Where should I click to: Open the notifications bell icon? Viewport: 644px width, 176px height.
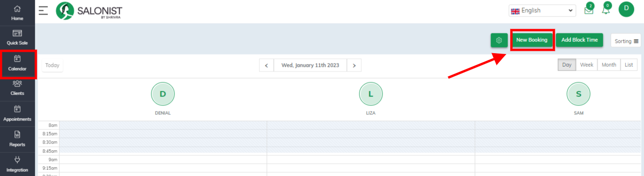click(x=606, y=9)
